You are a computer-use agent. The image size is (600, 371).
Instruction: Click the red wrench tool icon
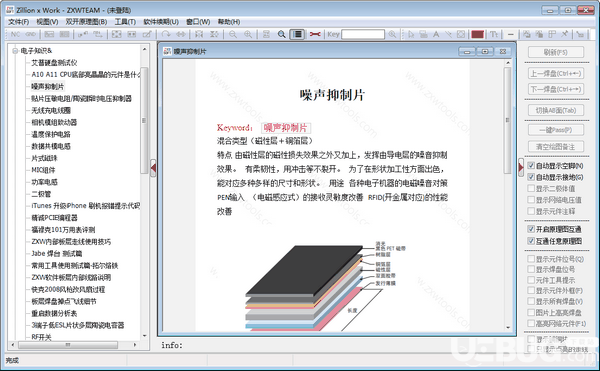pyautogui.click(x=315, y=34)
